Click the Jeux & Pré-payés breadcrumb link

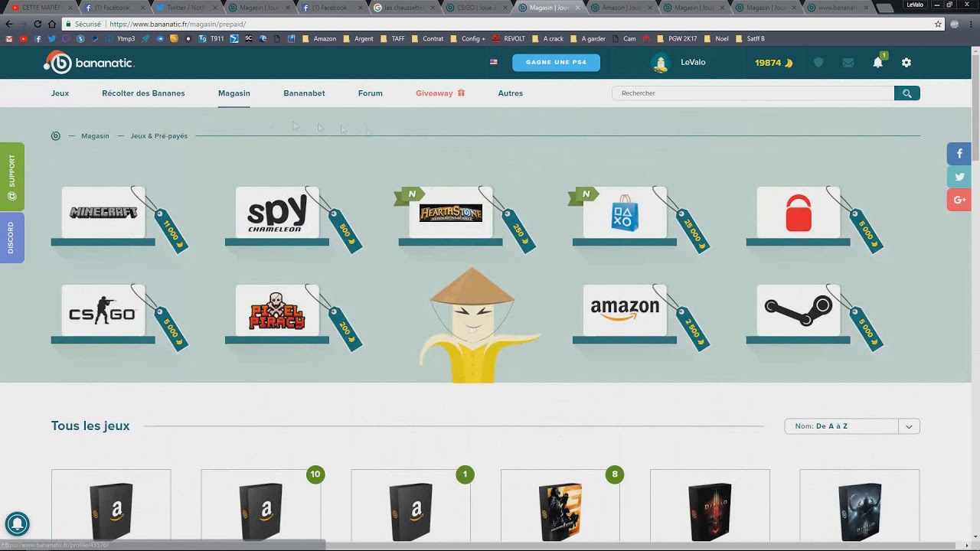pos(158,136)
